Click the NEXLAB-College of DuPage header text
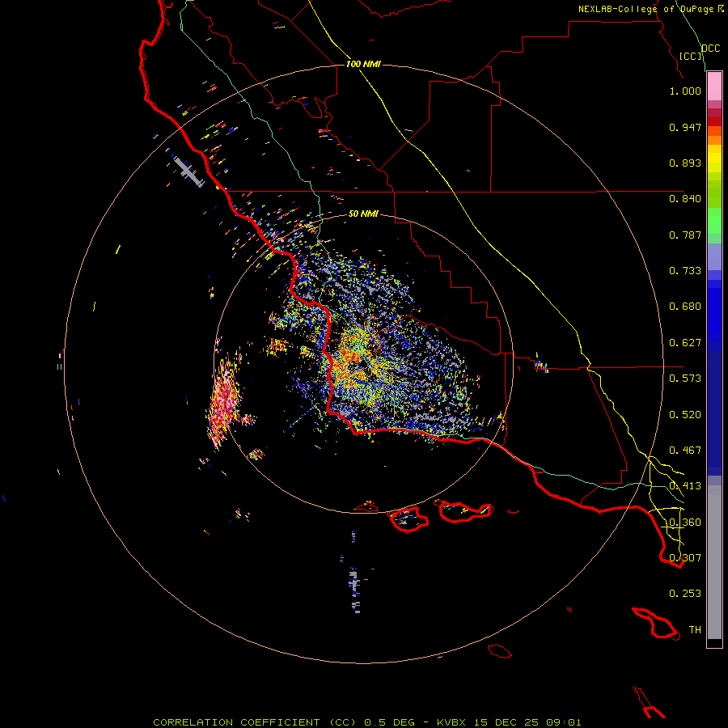 [645, 9]
